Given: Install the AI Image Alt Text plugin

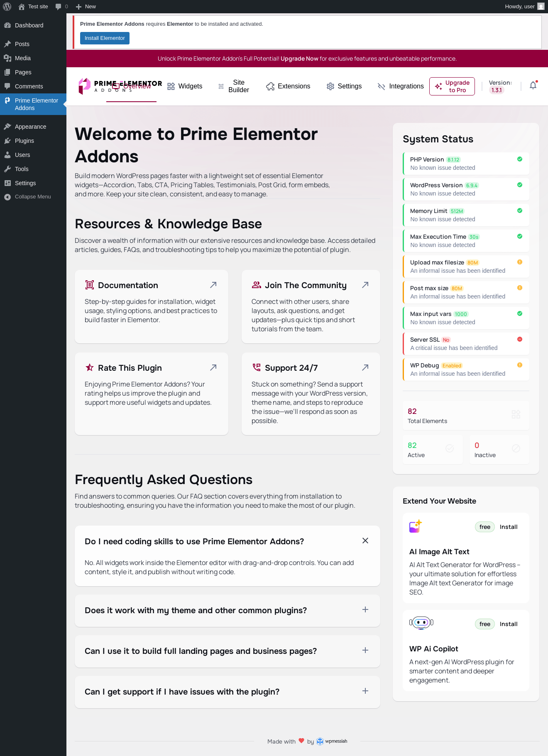Looking at the screenshot, I should pyautogui.click(x=509, y=527).
